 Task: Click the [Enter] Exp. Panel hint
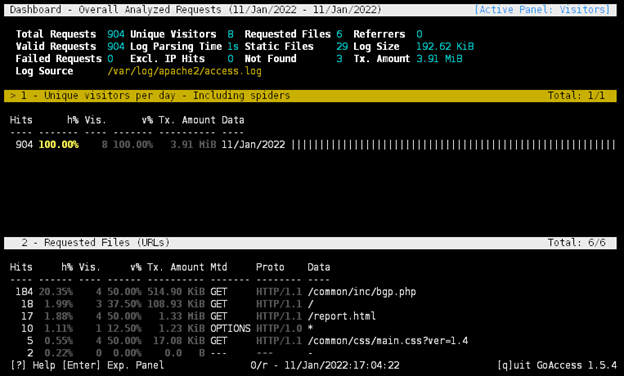pos(113,365)
